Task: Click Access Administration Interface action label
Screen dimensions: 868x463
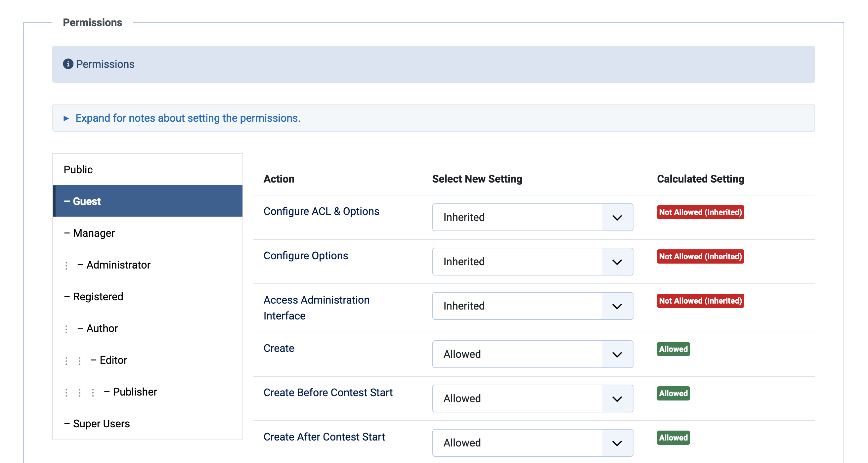Action: click(316, 308)
